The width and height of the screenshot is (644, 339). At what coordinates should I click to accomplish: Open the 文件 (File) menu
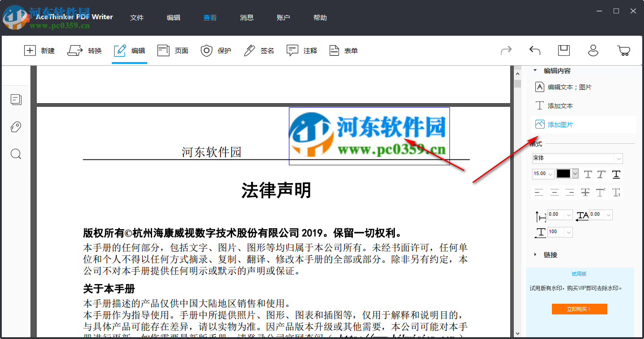pos(137,17)
